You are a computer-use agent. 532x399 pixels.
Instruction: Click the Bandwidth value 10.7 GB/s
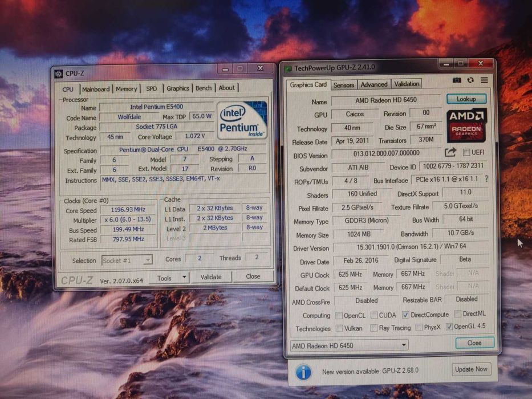pos(460,233)
